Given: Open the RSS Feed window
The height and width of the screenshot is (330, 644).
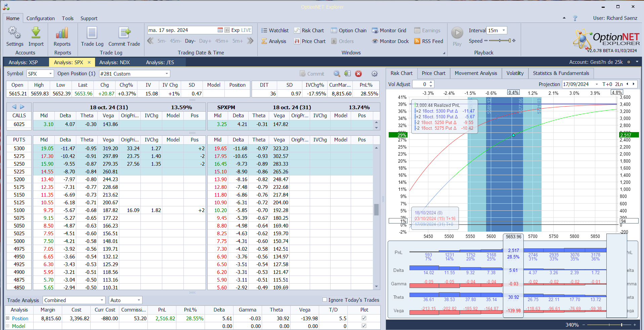Looking at the screenshot, I should click(429, 41).
